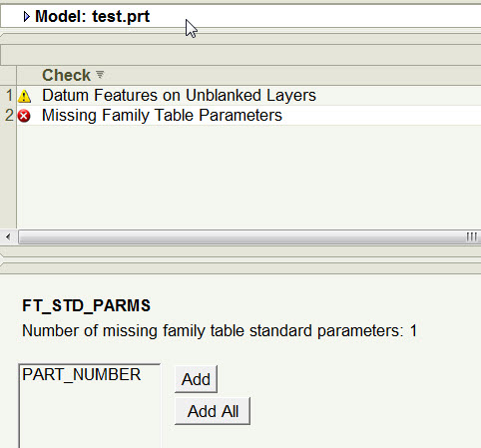
Task: Click the horizontal scrollbar thumb
Action: pyautogui.click(x=249, y=237)
